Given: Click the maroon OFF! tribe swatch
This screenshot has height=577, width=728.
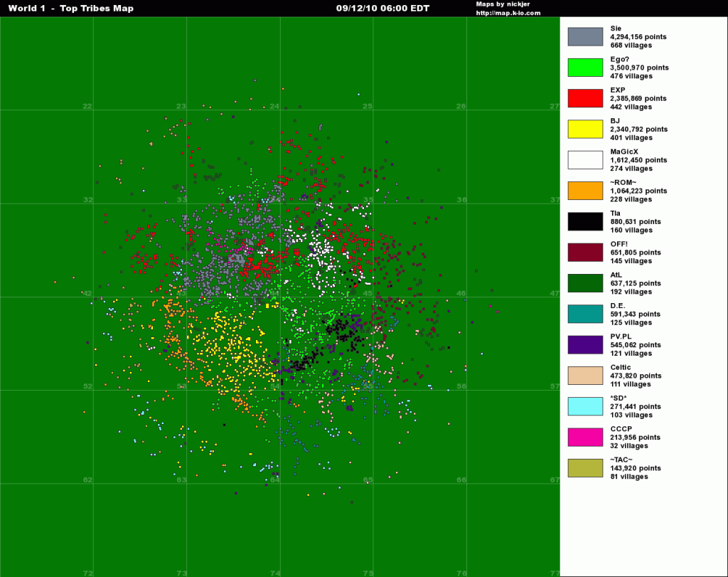Looking at the screenshot, I should (x=585, y=252).
